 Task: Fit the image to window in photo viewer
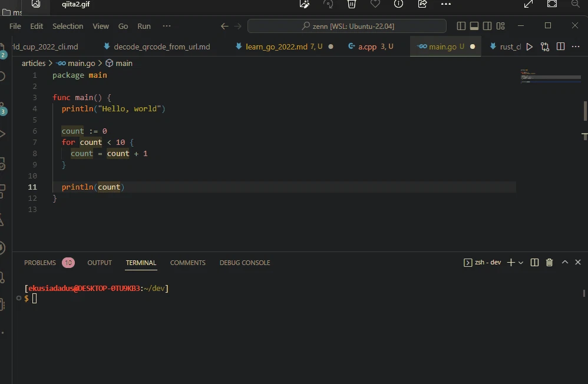(x=552, y=4)
